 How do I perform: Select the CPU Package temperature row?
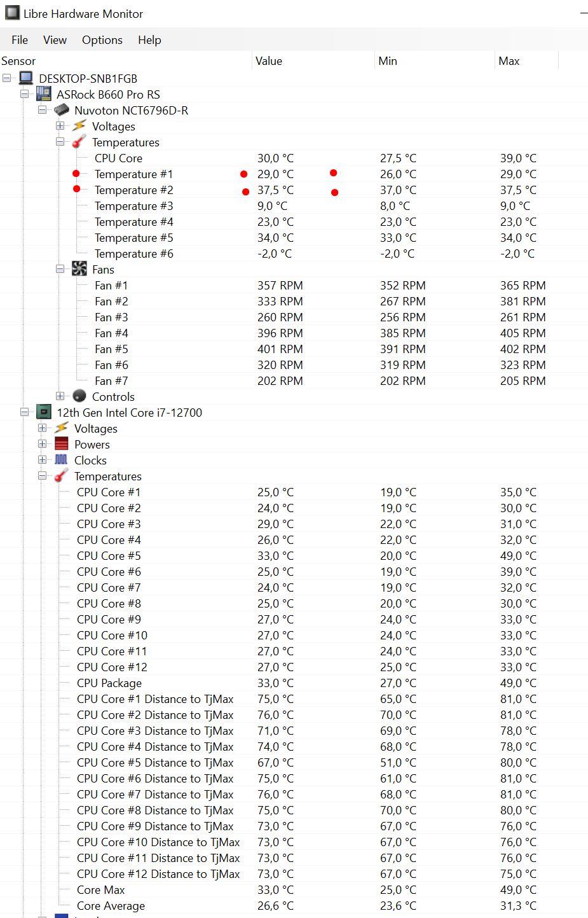pyautogui.click(x=109, y=683)
